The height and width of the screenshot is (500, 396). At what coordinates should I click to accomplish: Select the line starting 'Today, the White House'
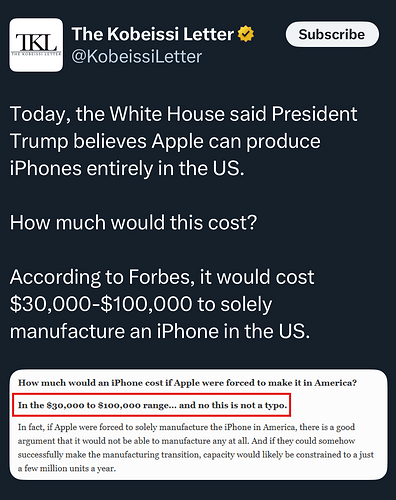pos(184,114)
